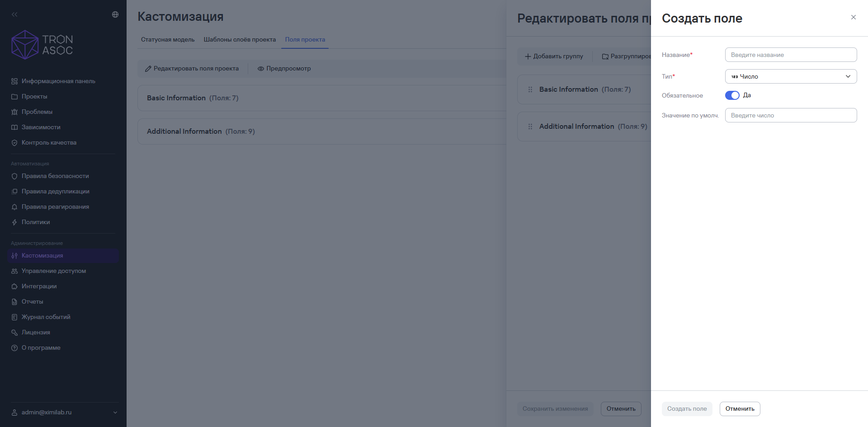Click Редактировать поля проекта button
Image resolution: width=868 pixels, height=427 pixels.
pos(192,69)
